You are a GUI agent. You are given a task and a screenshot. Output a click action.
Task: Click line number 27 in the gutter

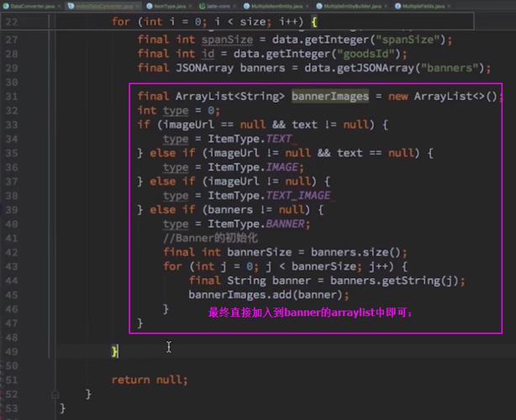coord(12,39)
